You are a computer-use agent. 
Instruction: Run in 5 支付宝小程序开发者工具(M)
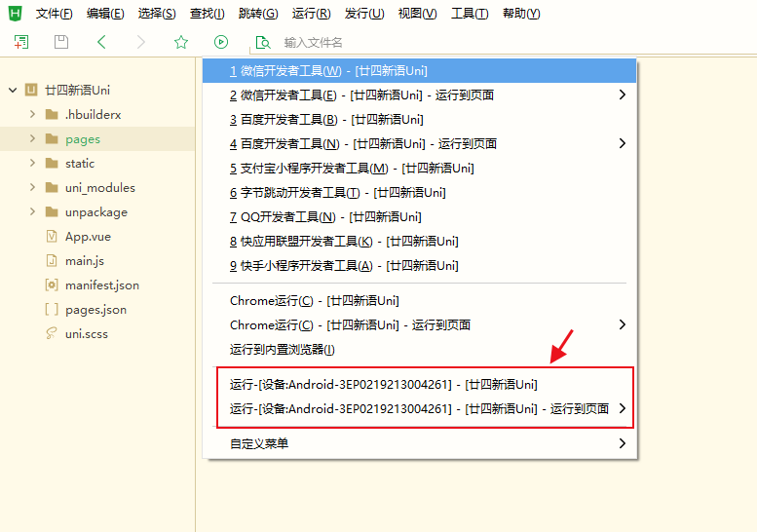(420, 168)
